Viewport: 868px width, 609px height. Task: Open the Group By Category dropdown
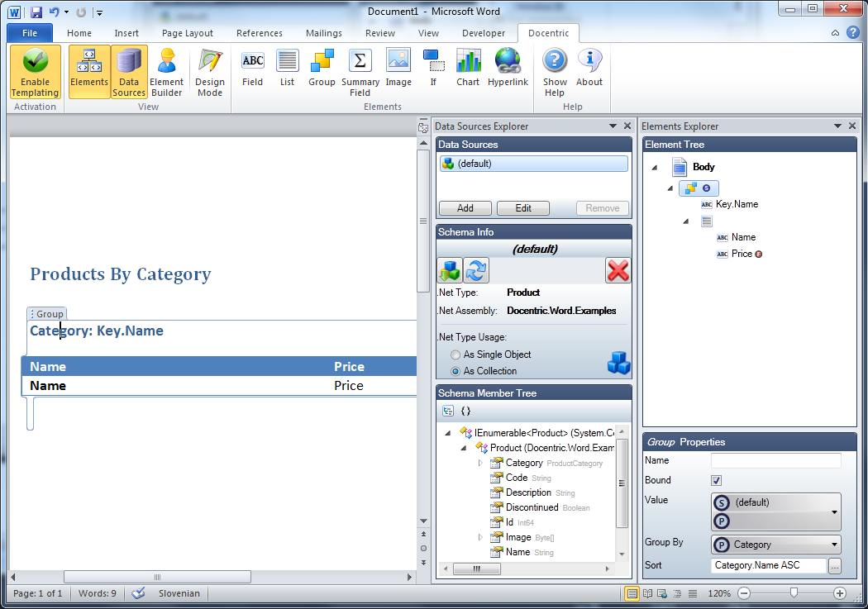point(775,545)
